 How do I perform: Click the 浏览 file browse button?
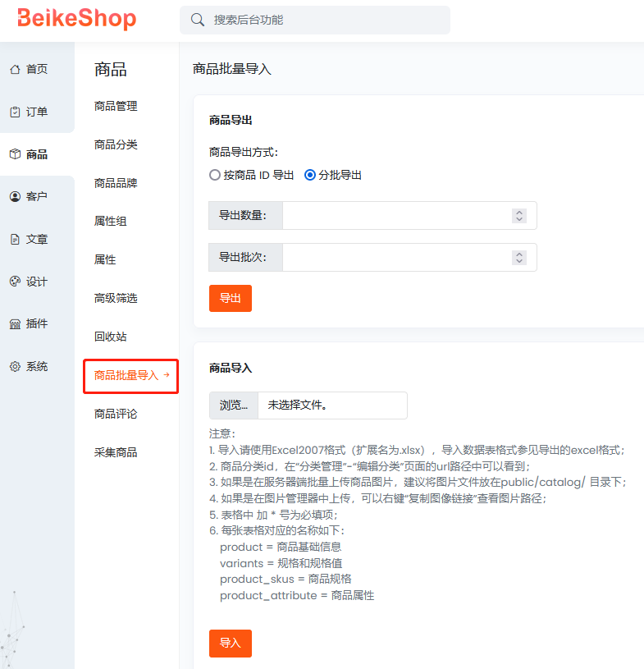pyautogui.click(x=234, y=406)
